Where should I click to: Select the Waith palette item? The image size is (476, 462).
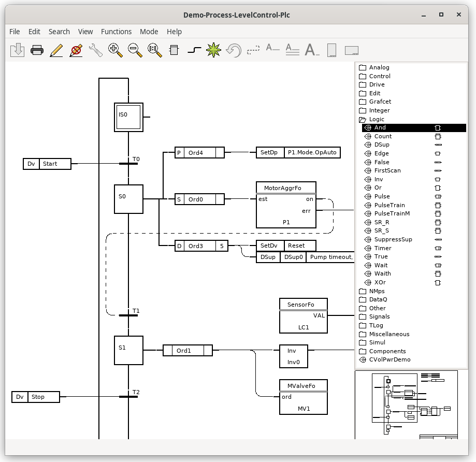point(414,274)
